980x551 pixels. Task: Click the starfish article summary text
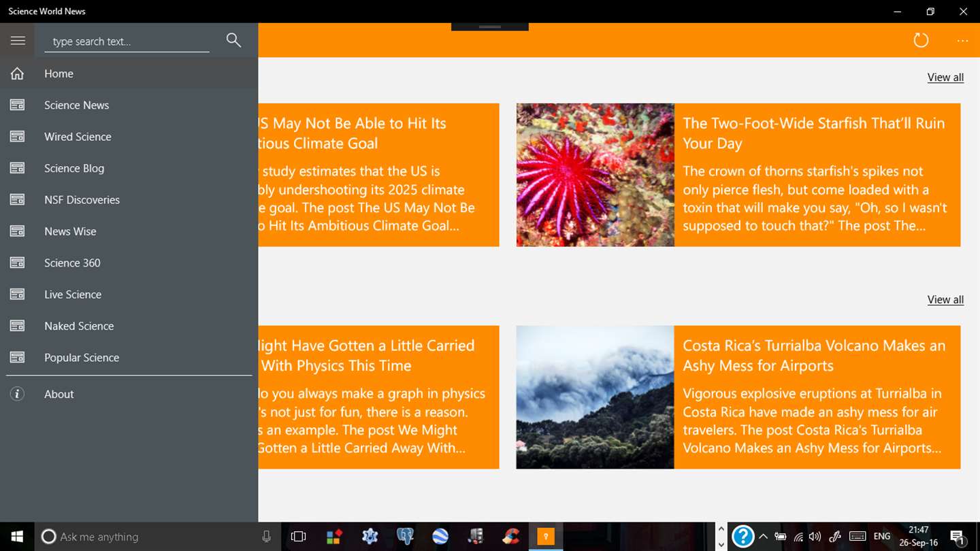click(x=815, y=199)
